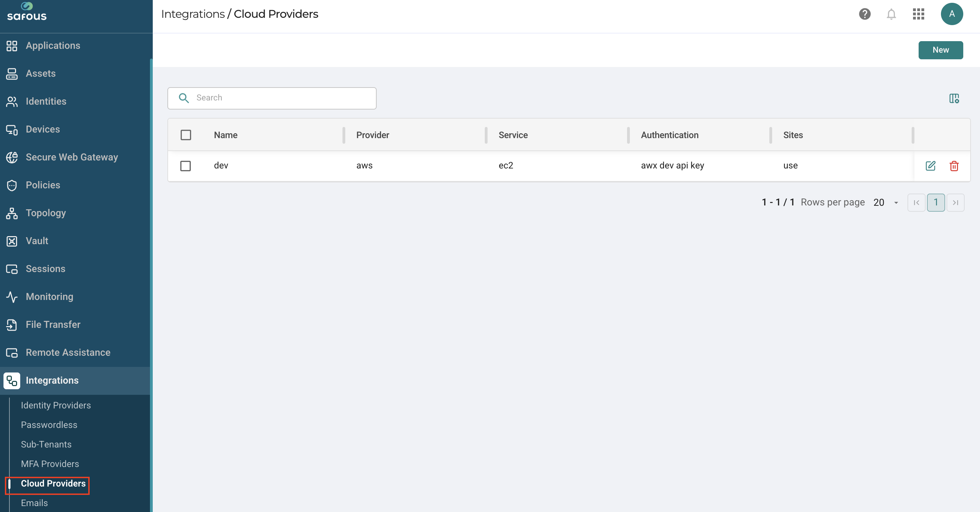Open the MFA Providers submenu item
Viewport: 980px width, 512px height.
[x=50, y=464]
